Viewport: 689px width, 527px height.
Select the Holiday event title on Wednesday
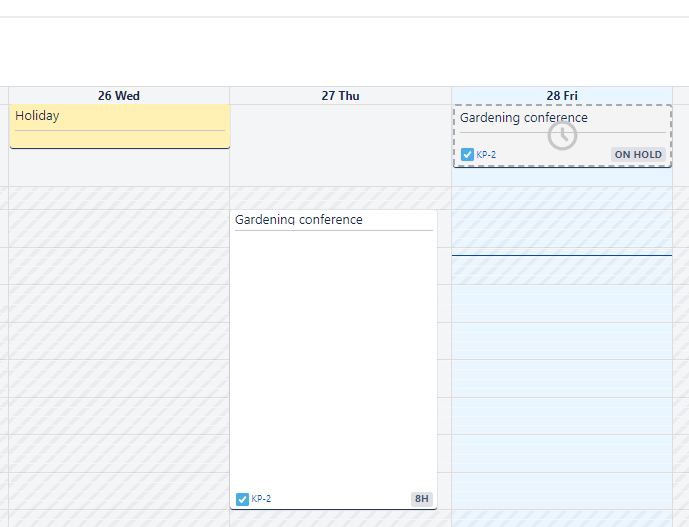(x=37, y=116)
